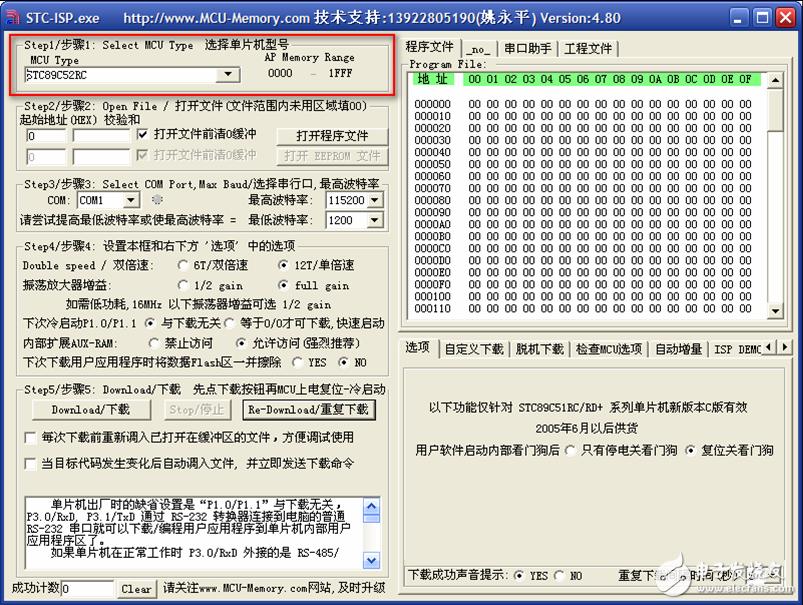Click the 打开程序文件 button
803x605 pixels.
coord(331,135)
